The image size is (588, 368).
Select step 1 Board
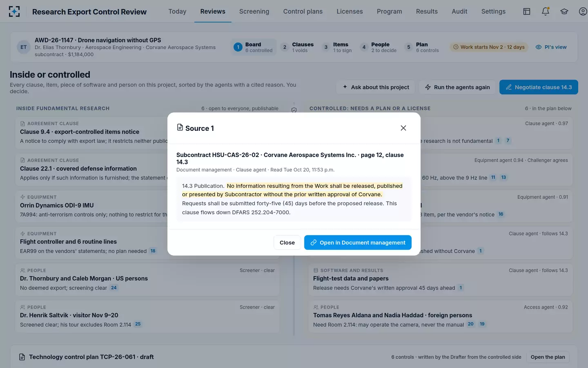click(x=253, y=47)
